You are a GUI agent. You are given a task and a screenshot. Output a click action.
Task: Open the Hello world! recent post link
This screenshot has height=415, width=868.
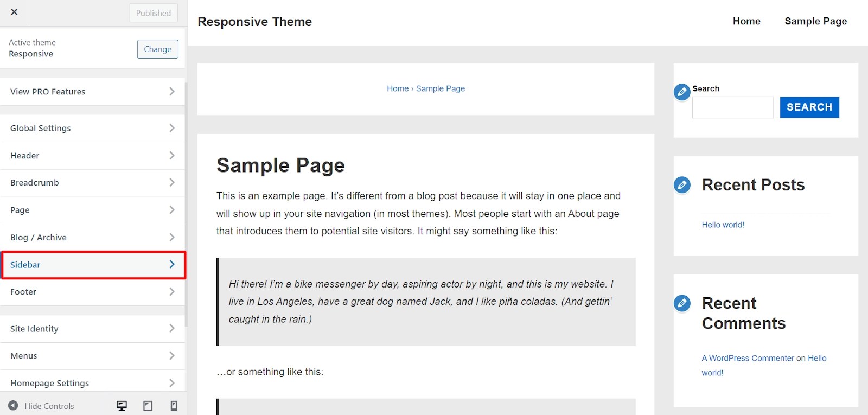(723, 225)
